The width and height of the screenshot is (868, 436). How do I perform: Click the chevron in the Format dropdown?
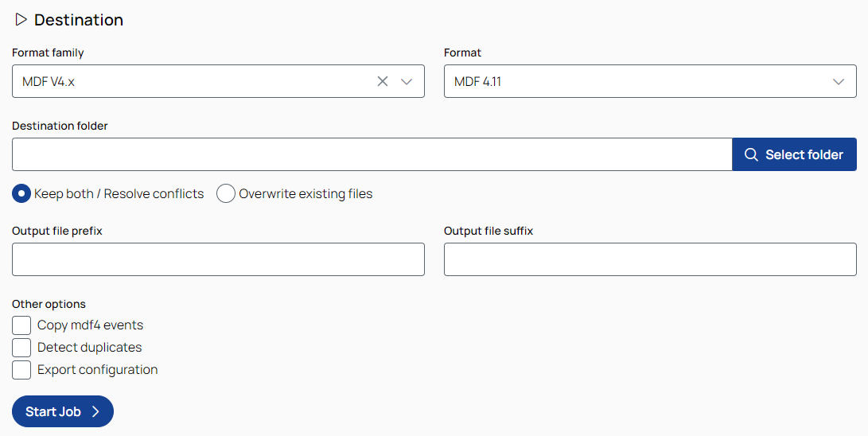839,81
